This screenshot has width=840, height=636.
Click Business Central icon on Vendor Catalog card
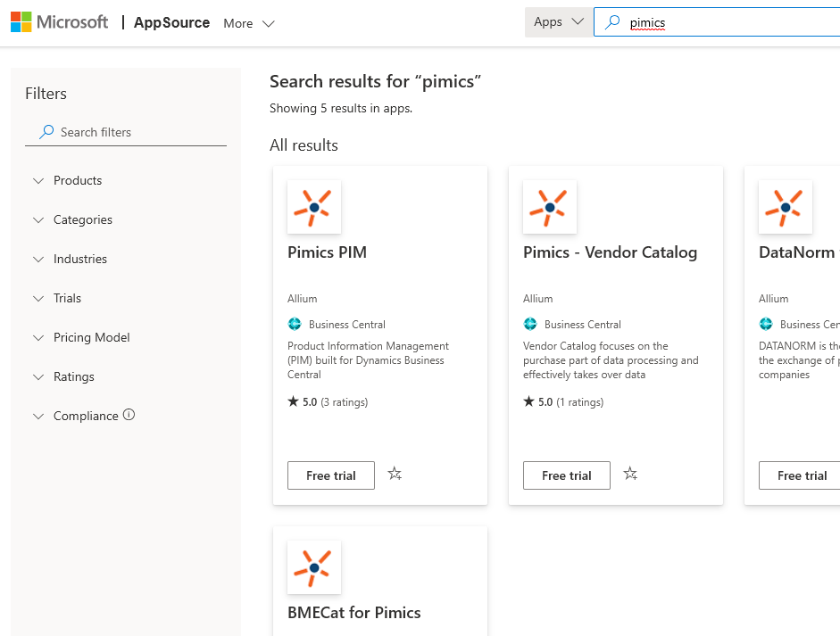(x=530, y=324)
